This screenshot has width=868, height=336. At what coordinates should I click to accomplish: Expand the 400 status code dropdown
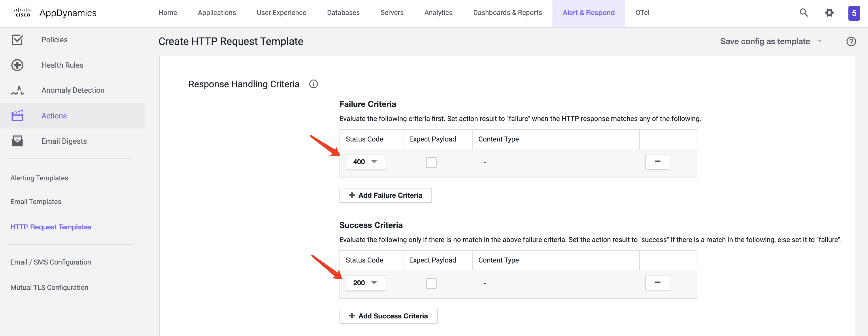pos(374,162)
